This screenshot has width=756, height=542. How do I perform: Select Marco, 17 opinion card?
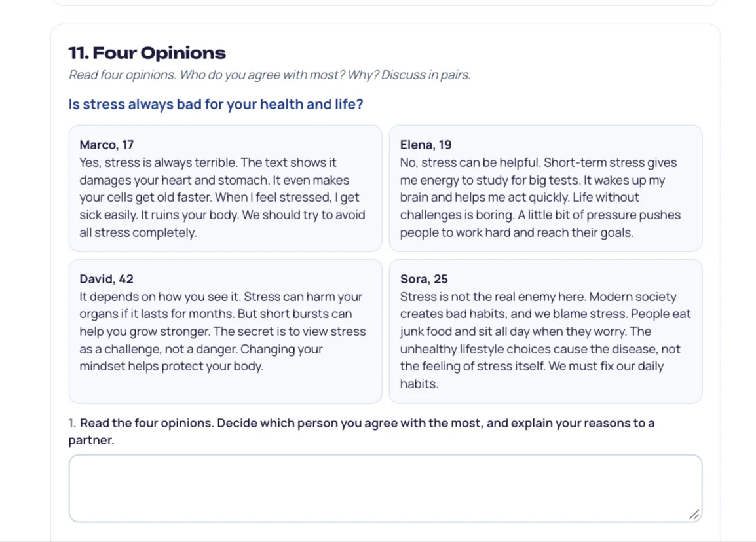coord(225,189)
